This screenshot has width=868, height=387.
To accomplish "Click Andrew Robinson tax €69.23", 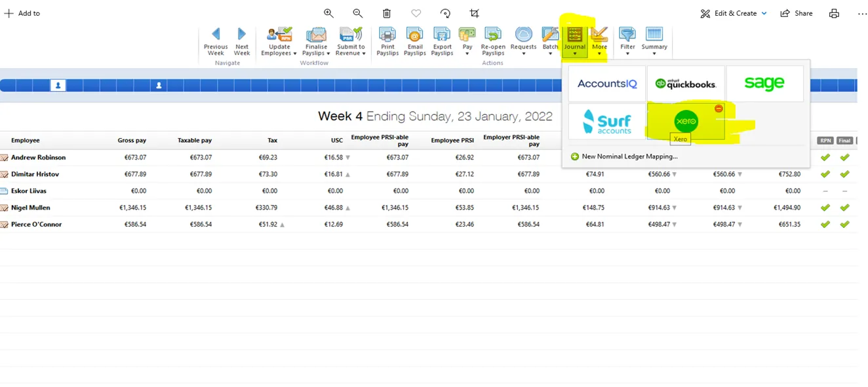I will pyautogui.click(x=269, y=157).
